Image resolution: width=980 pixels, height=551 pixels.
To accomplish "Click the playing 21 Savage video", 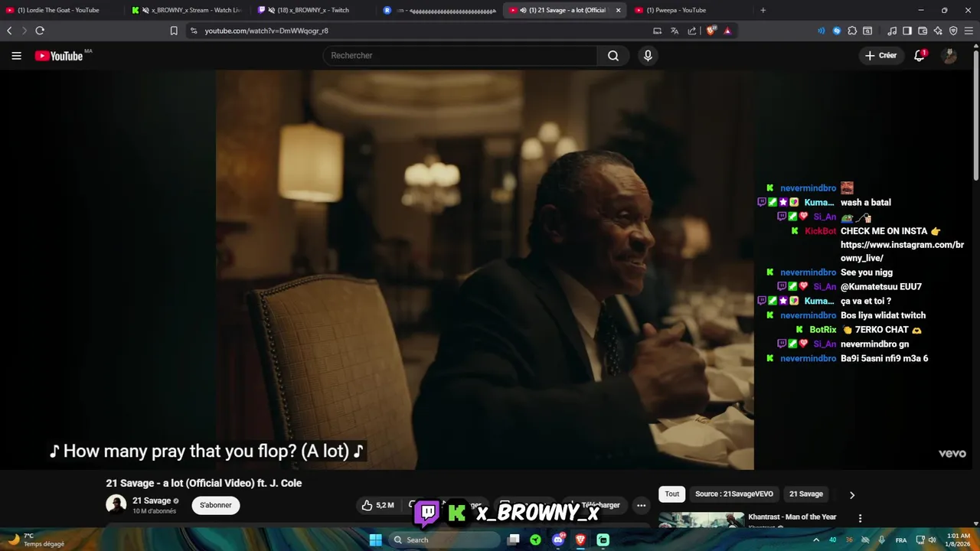I will point(484,269).
